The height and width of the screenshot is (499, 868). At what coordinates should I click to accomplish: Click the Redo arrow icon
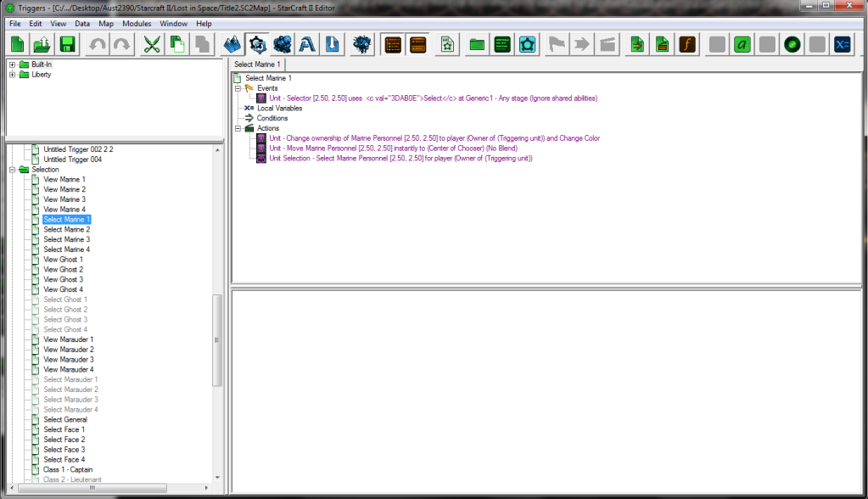[122, 44]
